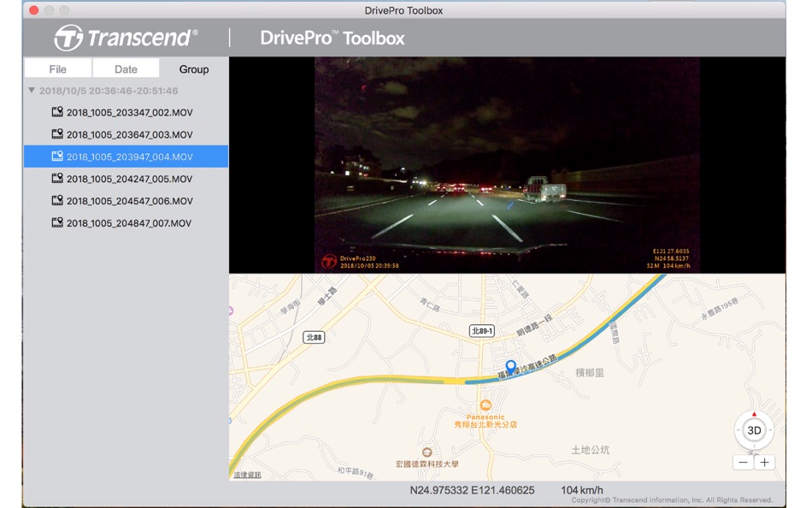Click the 104 km/h speed readout
Viewport: 812px width, 508px height.
581,490
